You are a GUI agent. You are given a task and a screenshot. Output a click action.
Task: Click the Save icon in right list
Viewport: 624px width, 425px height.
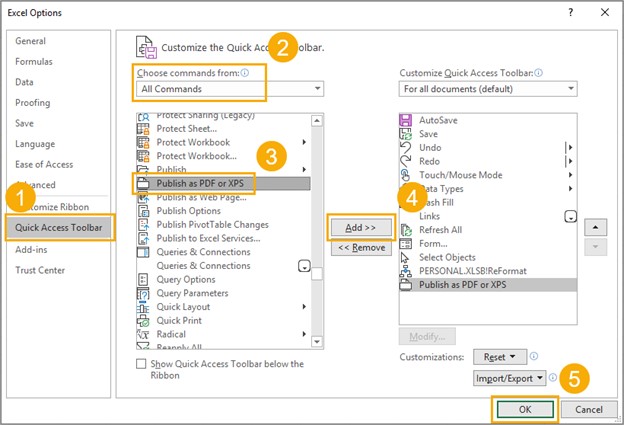pos(406,134)
